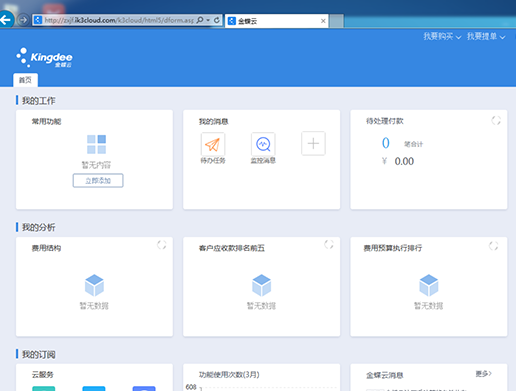Refresh the 客户应收款排名前五 card
This screenshot has height=391, width=516.
329,244
